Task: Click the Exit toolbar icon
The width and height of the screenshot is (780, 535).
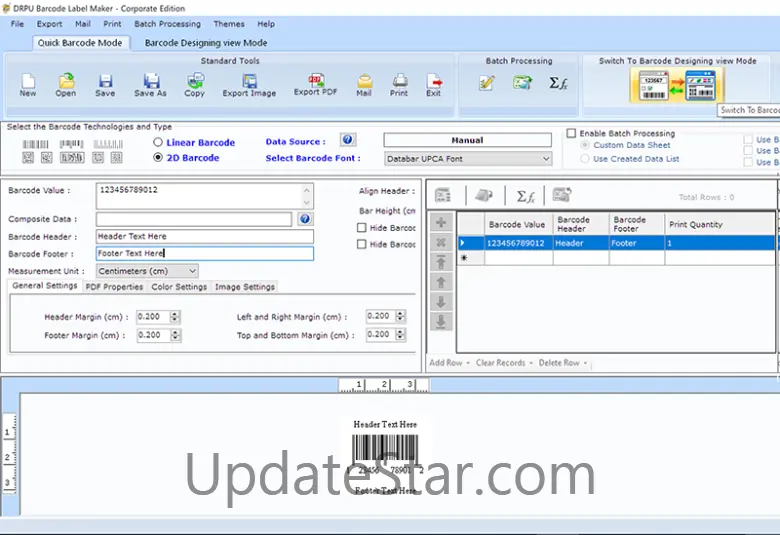Action: pos(433,84)
